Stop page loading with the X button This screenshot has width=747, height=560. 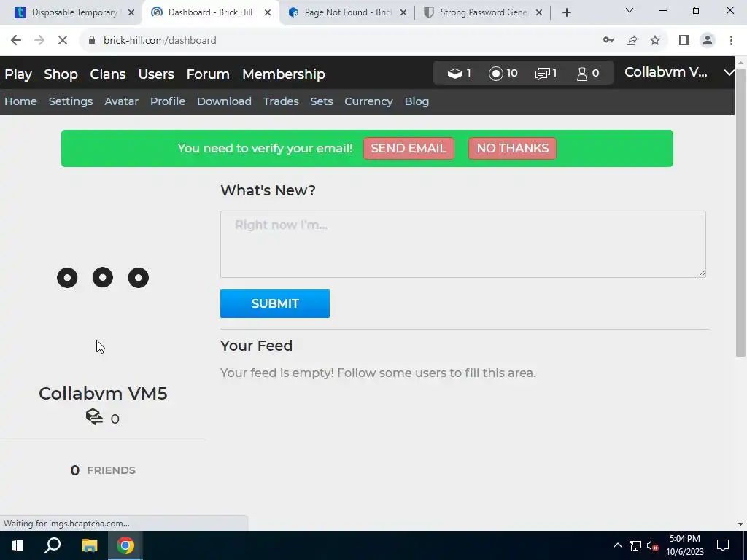pyautogui.click(x=63, y=41)
